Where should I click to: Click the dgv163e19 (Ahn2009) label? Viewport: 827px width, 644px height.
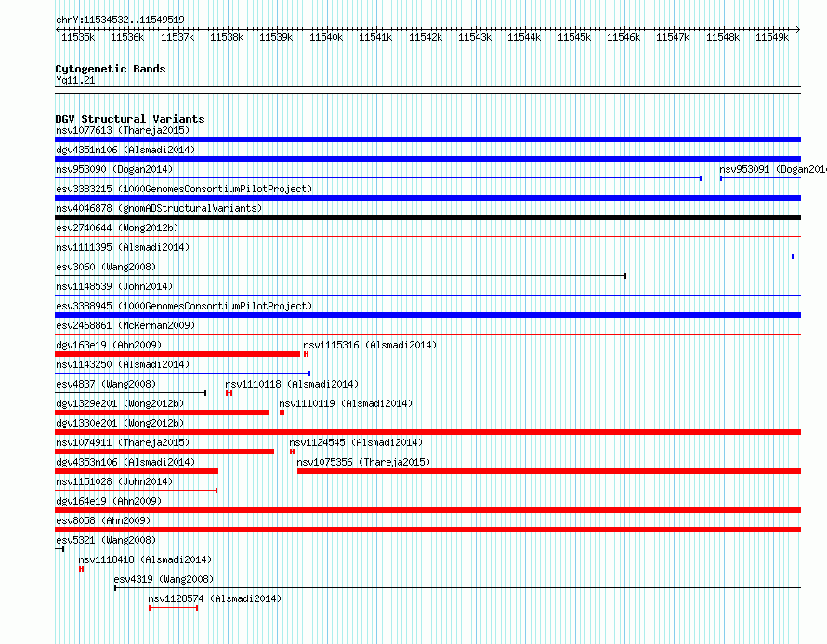tap(109, 345)
